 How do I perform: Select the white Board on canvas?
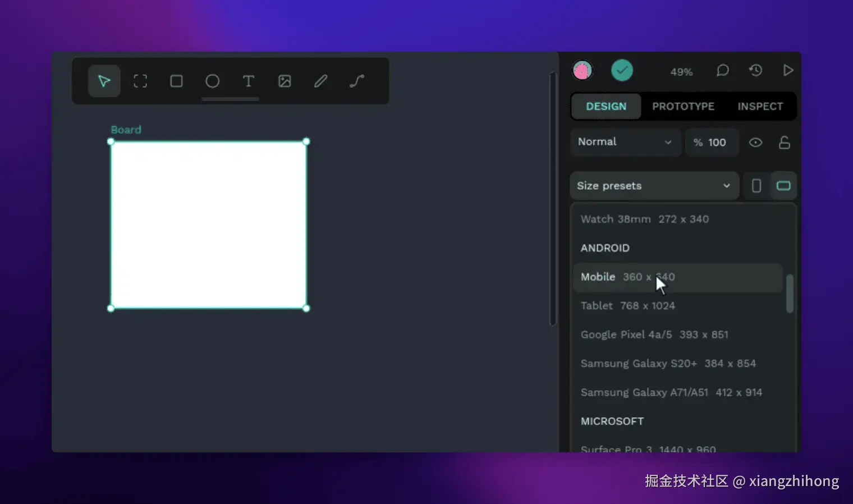pos(209,225)
